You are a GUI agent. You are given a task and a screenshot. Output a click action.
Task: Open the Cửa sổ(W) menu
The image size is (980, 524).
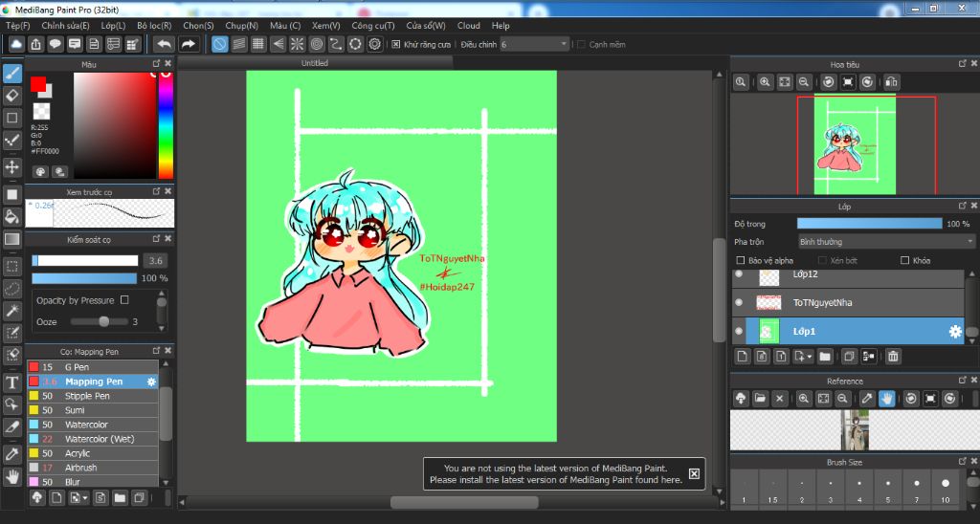pos(426,26)
